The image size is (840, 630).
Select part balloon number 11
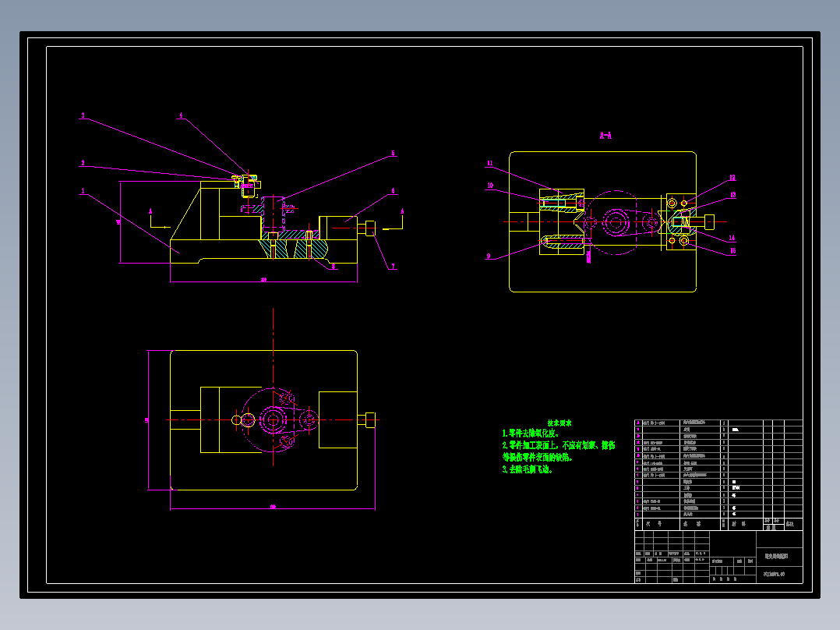[490, 163]
